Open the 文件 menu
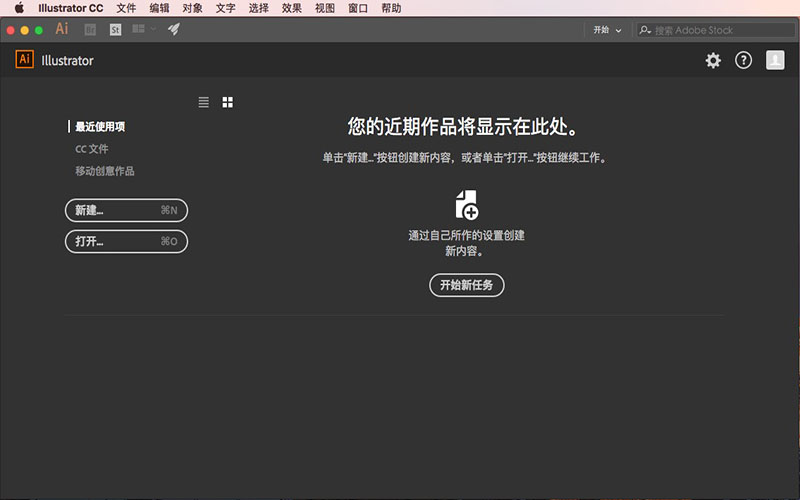Screen dimensions: 800x500 (126, 8)
